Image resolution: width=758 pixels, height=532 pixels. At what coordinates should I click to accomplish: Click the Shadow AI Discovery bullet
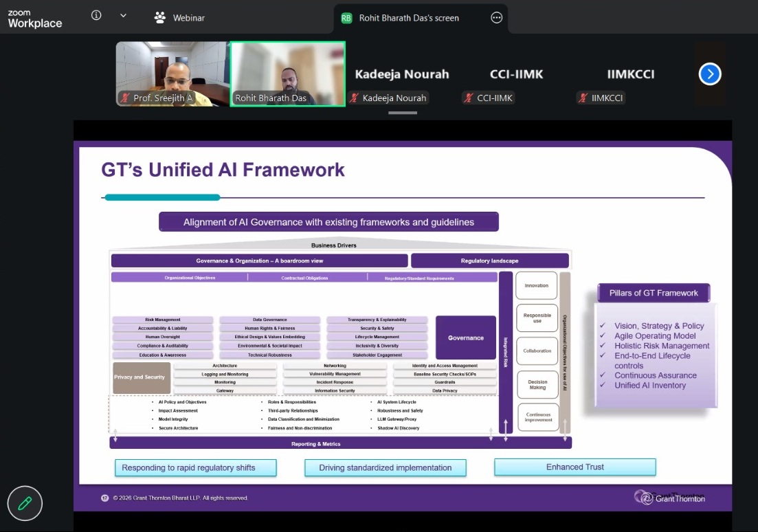pyautogui.click(x=399, y=428)
